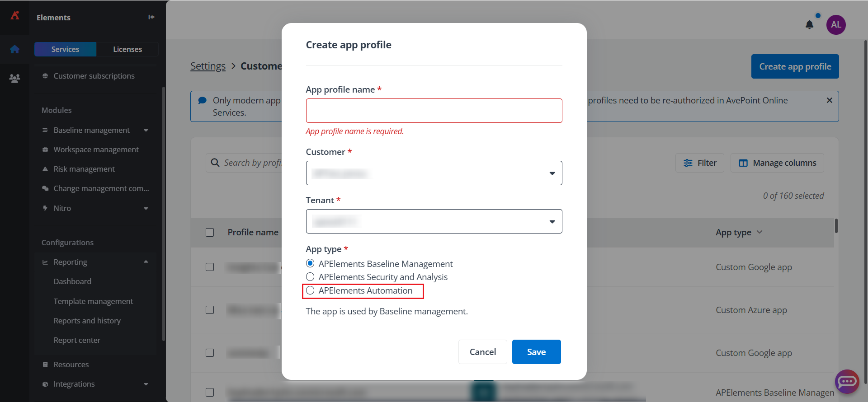The width and height of the screenshot is (868, 402).
Task: Open the Customer dropdown
Action: point(434,173)
